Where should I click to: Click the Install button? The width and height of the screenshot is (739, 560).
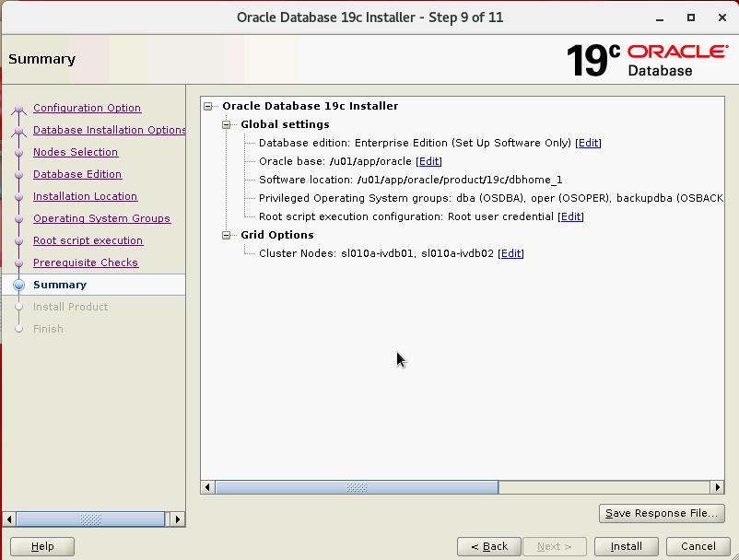click(626, 546)
